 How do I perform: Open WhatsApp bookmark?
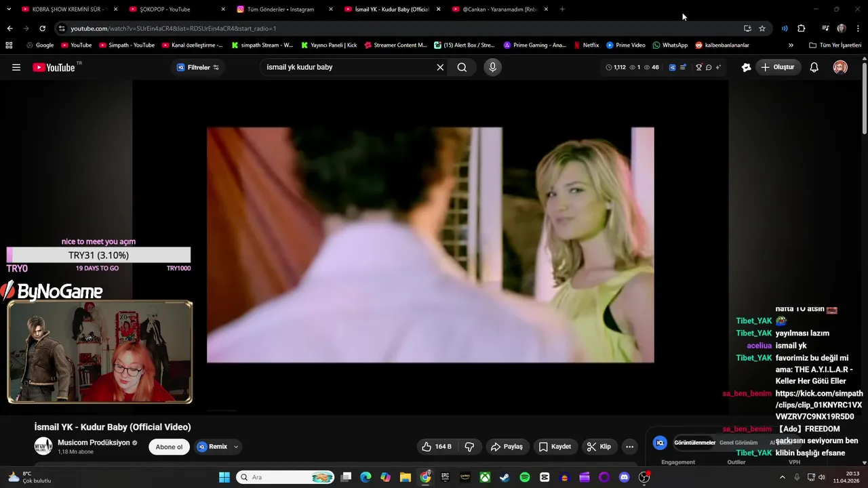pyautogui.click(x=670, y=45)
